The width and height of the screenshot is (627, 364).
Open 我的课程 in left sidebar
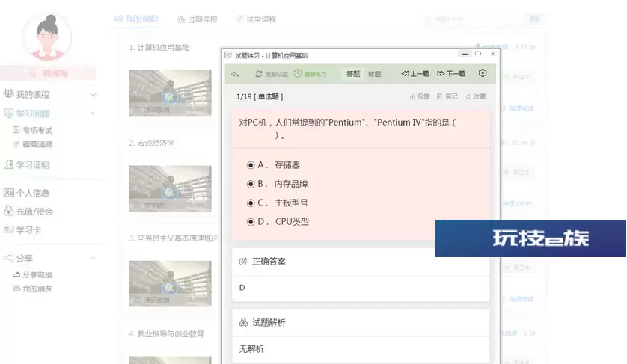pyautogui.click(x=26, y=94)
